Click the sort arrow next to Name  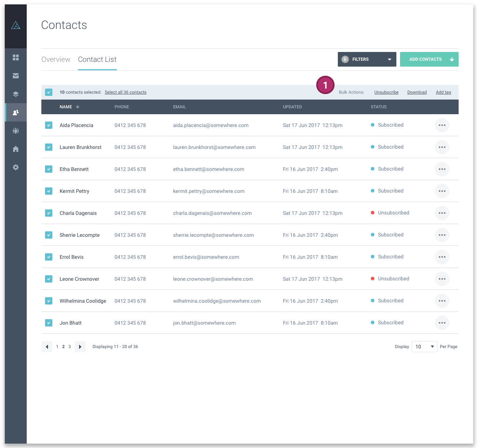click(x=78, y=107)
